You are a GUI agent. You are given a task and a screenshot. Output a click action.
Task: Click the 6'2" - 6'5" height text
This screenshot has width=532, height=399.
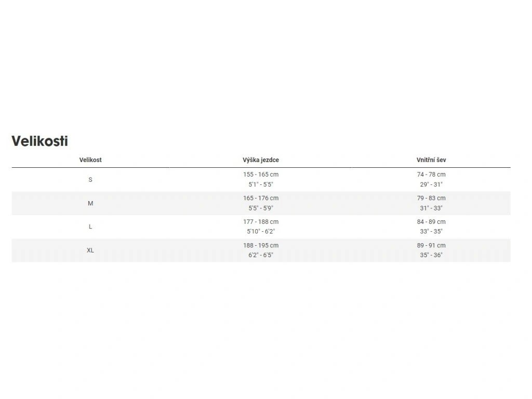click(261, 255)
